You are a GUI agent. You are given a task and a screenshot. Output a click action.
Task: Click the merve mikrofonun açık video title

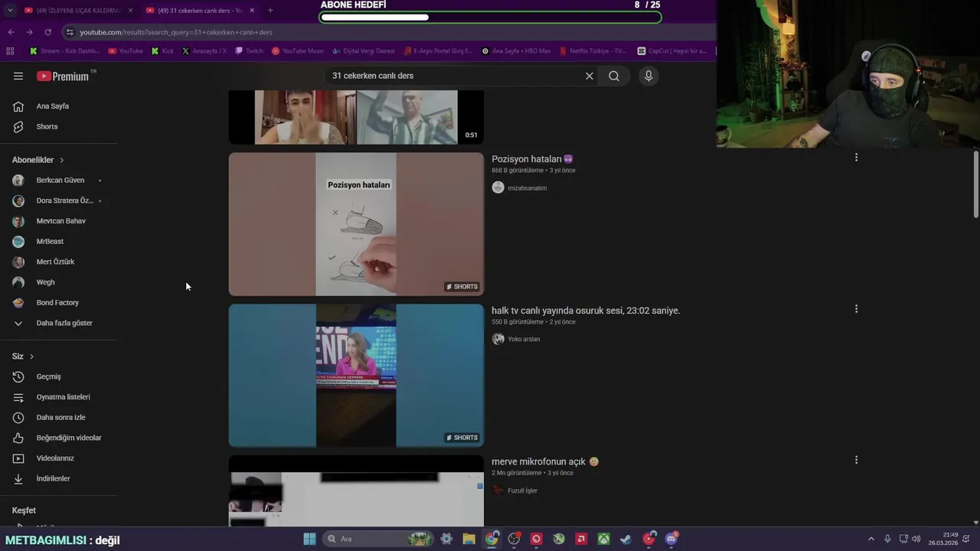[x=545, y=461]
